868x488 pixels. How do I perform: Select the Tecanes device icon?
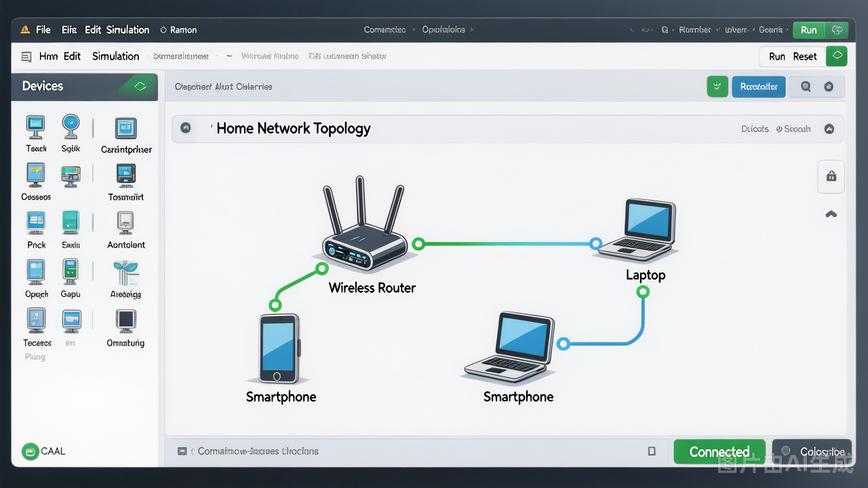(36, 321)
